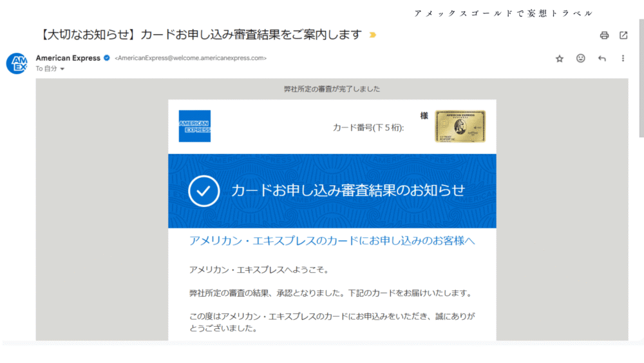Screen dimensions: 644x363
Task: Expand recipient details next to 'To 自分'
Action: pyautogui.click(x=62, y=69)
